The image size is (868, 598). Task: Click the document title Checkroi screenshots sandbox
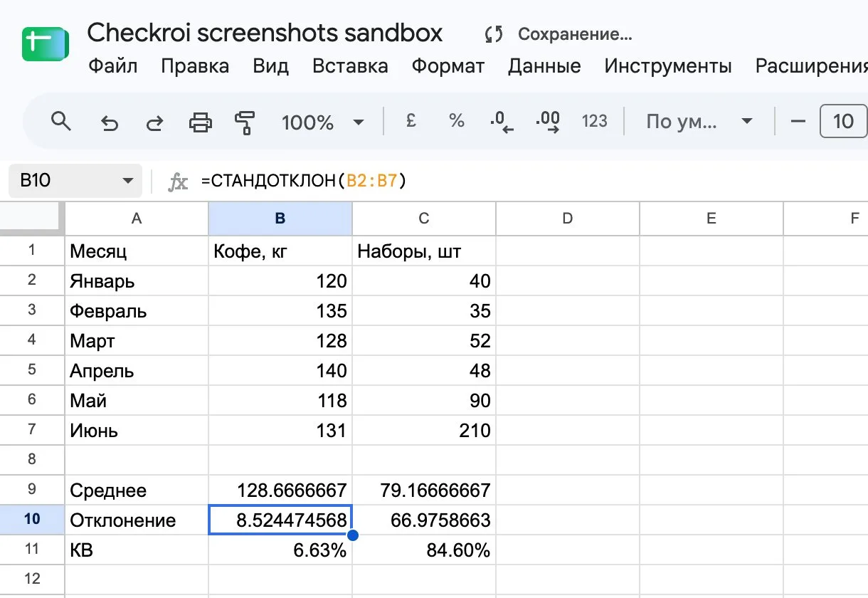[x=265, y=33]
